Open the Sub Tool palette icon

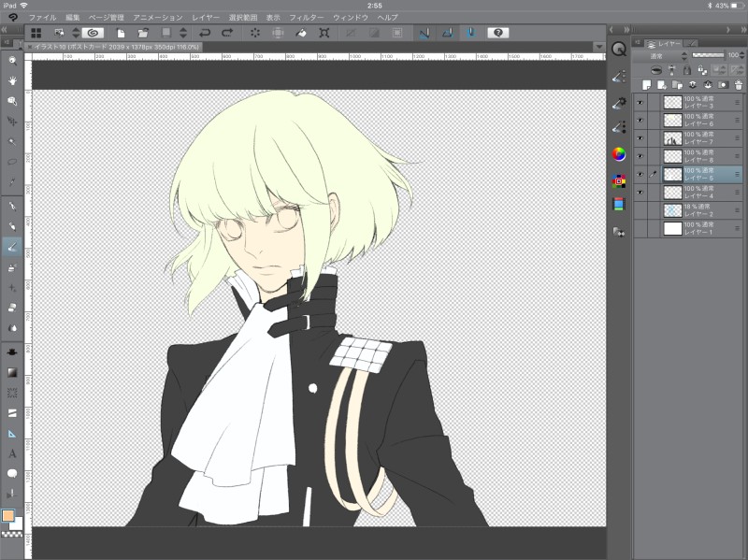pos(619,77)
